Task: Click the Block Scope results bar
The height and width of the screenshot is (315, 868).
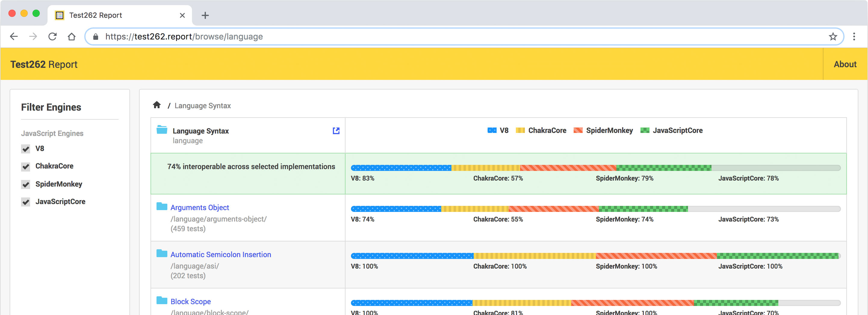Action: (x=595, y=303)
